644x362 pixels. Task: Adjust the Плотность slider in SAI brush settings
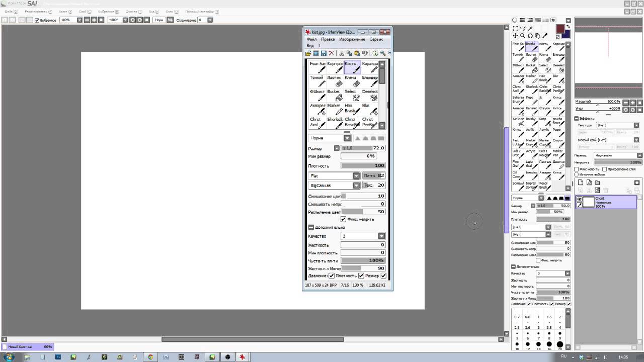[553, 219]
